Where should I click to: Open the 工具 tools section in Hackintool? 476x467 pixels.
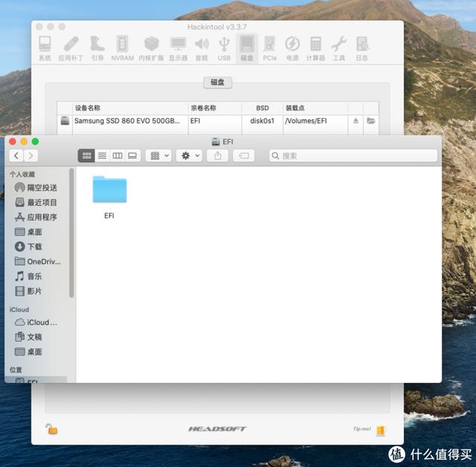339,48
